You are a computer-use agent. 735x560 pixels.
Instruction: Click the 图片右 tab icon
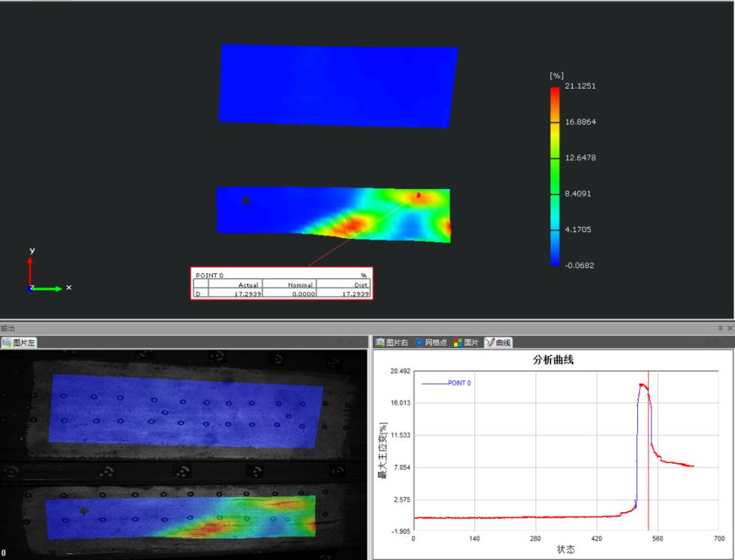coord(379,343)
